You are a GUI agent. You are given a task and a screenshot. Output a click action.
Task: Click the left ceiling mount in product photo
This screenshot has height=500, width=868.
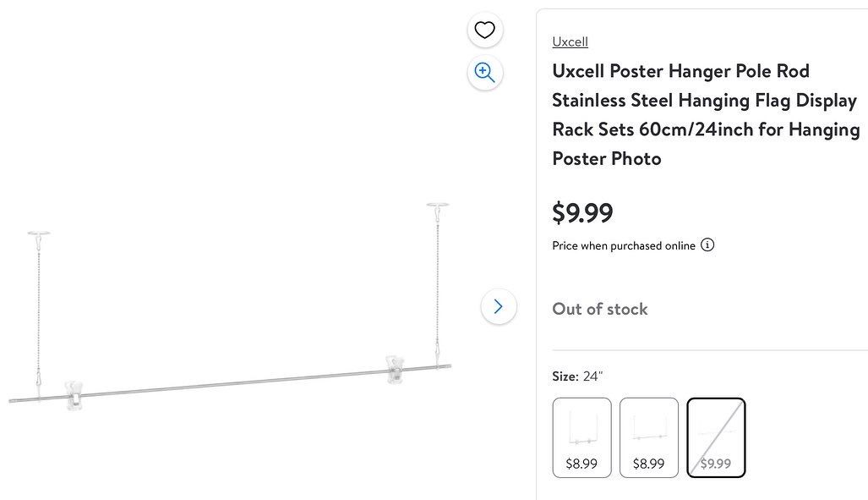pyautogui.click(x=39, y=234)
